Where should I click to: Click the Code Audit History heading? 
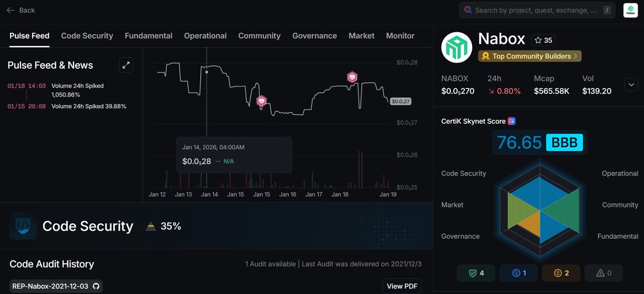pos(52,264)
